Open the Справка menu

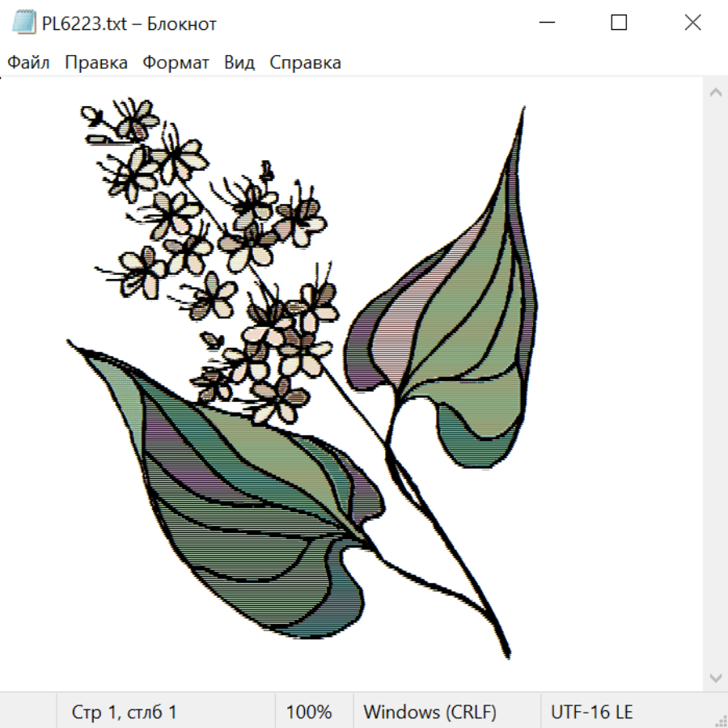click(305, 62)
